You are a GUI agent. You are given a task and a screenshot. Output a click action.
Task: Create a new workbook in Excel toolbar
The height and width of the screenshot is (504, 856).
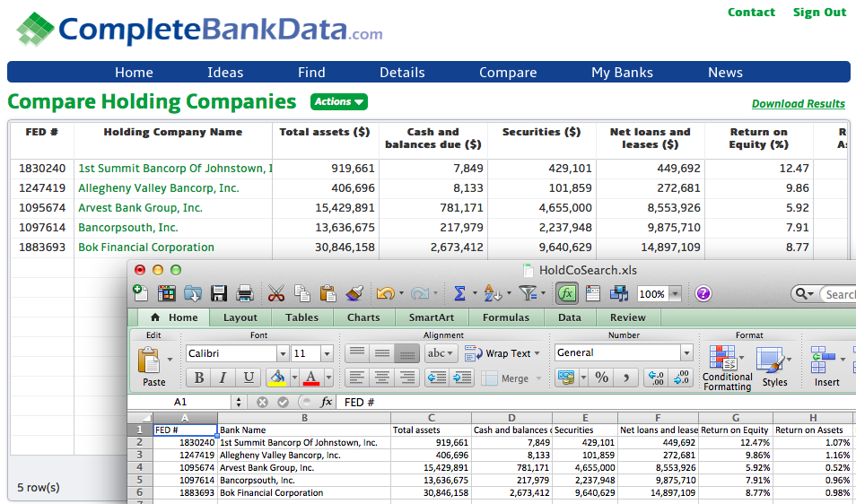click(x=140, y=293)
